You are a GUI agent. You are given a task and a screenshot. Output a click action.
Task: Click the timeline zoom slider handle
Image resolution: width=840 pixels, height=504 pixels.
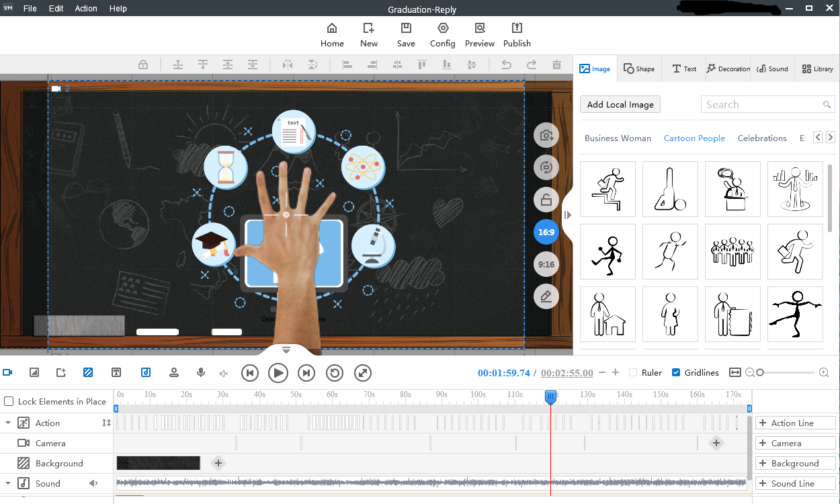point(760,372)
